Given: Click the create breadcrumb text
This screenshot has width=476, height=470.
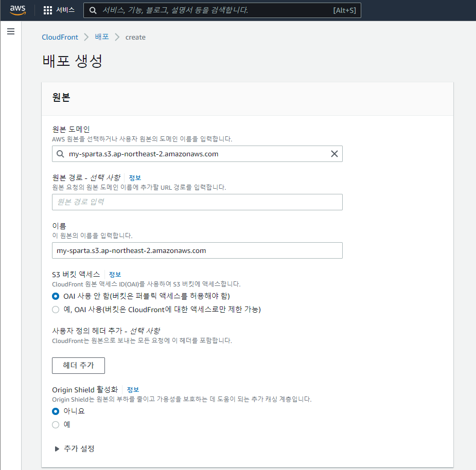Looking at the screenshot, I should (135, 37).
